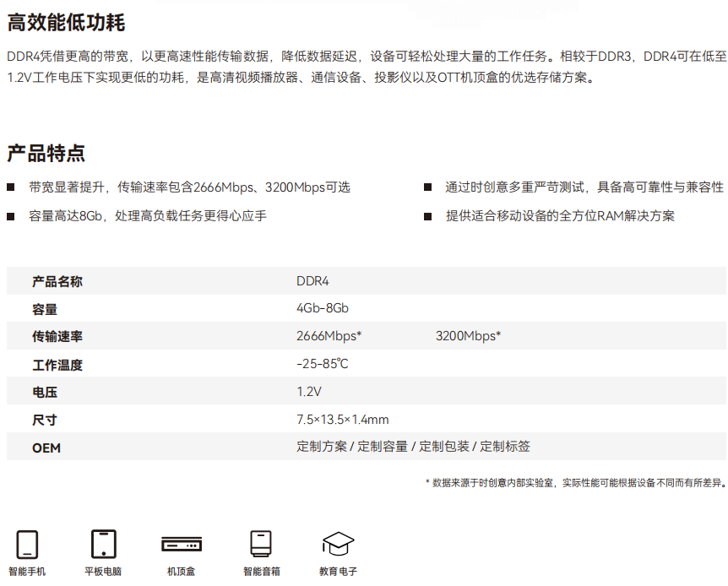Viewport: 728px width, 586px height.
Task: Click the 平板电脑 tablet icon
Action: point(103,543)
